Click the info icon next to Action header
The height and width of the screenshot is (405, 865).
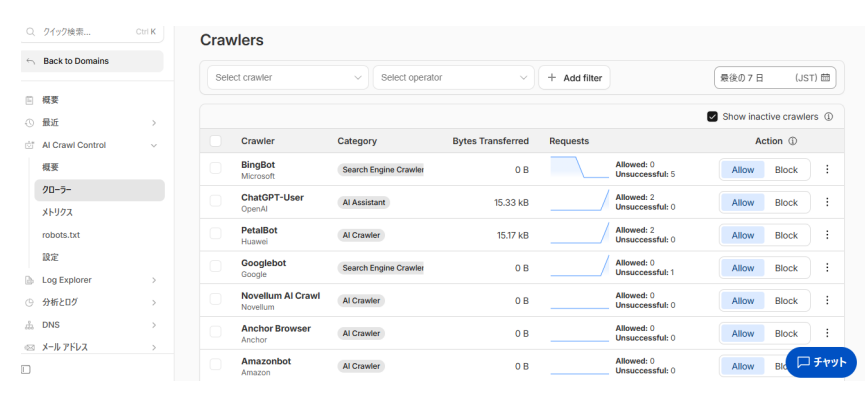coord(792,141)
